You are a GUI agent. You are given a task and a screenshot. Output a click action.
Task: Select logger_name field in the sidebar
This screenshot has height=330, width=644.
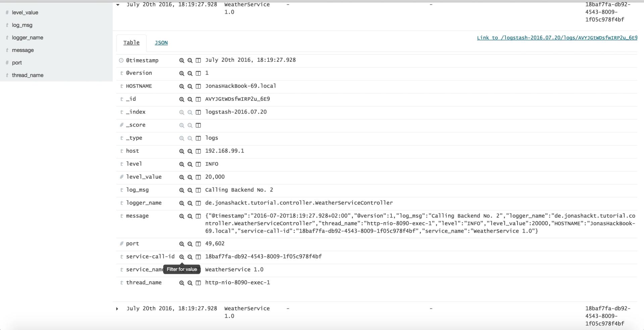(28, 38)
